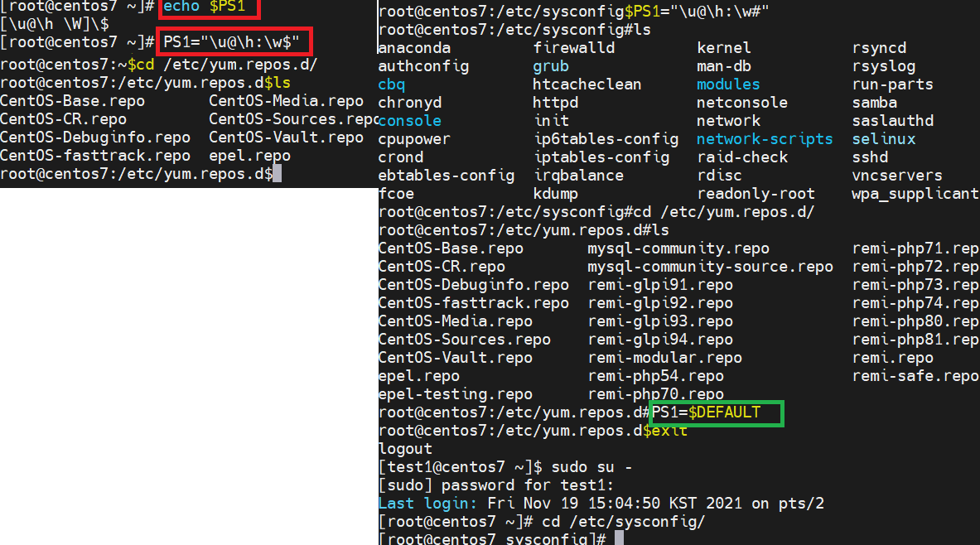Click 'mysql-community.repo' in the right terminal

[678, 248]
